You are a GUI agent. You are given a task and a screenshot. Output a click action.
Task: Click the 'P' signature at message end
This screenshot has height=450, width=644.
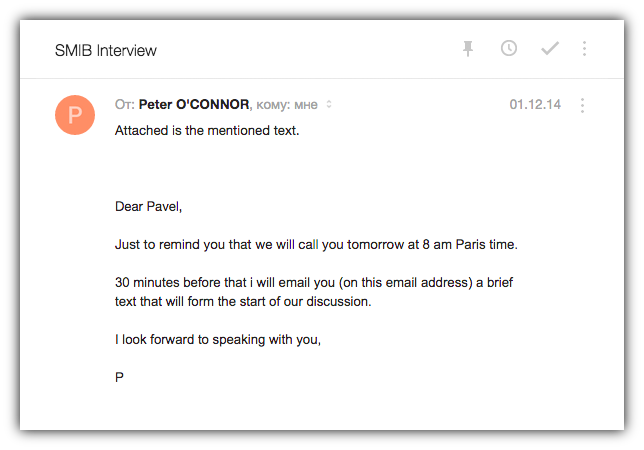[120, 377]
